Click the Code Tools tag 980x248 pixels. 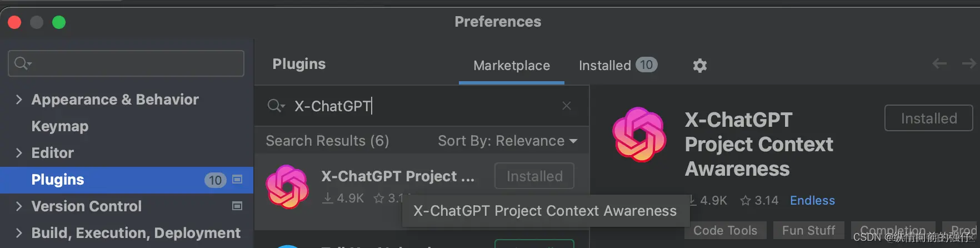[725, 230]
